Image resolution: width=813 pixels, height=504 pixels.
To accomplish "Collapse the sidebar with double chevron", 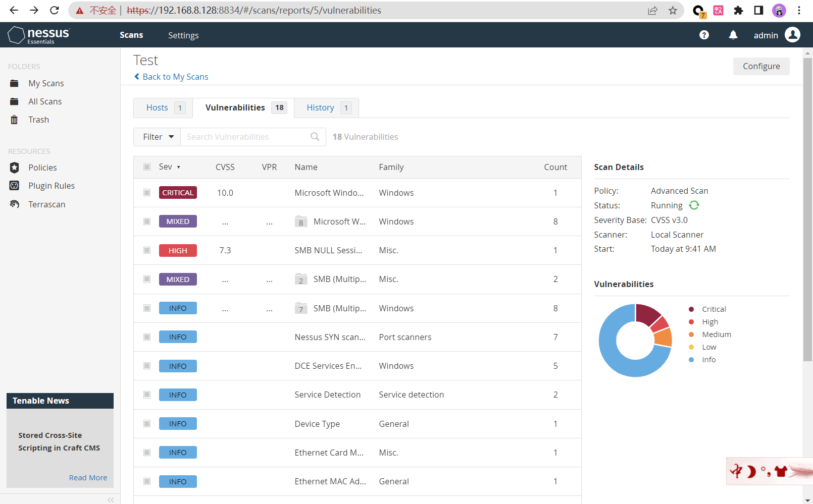I will (x=111, y=499).
